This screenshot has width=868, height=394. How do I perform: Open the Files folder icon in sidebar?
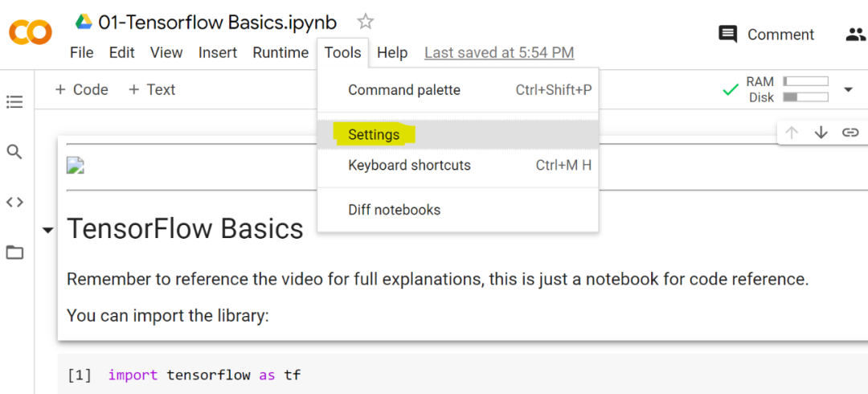[14, 252]
